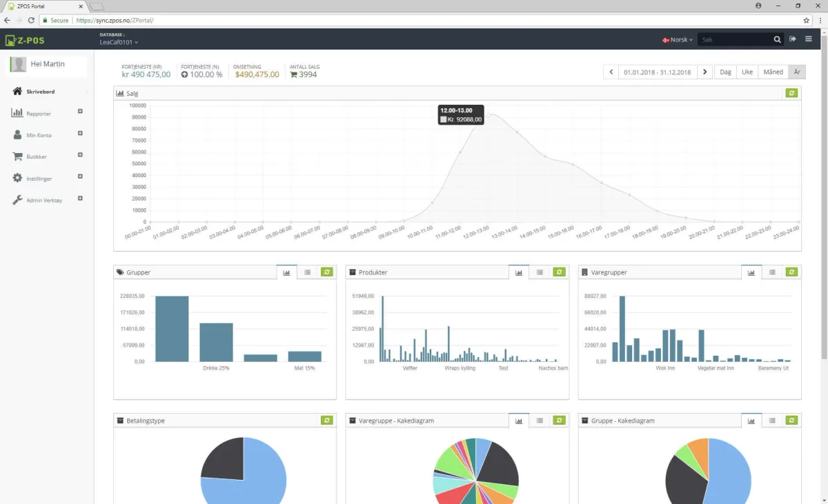Viewport: 828px width, 504px height.
Task: Refresh the Varegrupper panel
Action: [x=791, y=272]
